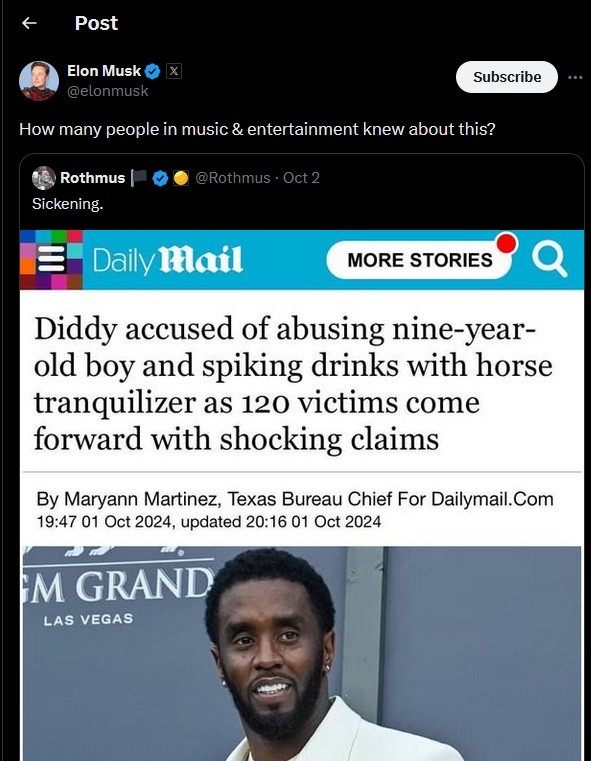Screen dimensions: 591x761
Task: Click Rothmus's blue verified checkmark
Action: tap(160, 179)
